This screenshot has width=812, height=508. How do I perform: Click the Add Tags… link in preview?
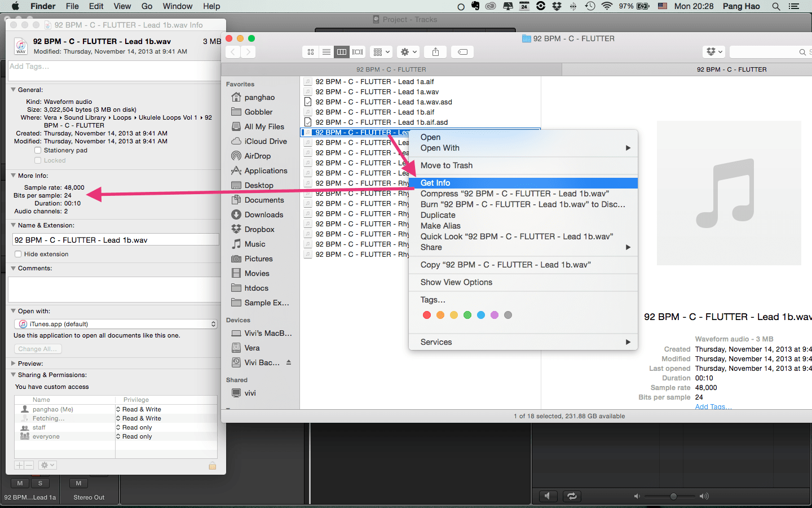click(713, 406)
